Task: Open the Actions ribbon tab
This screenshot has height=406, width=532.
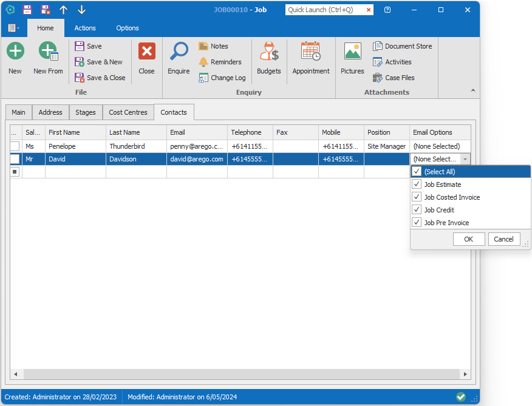Action: (85, 28)
